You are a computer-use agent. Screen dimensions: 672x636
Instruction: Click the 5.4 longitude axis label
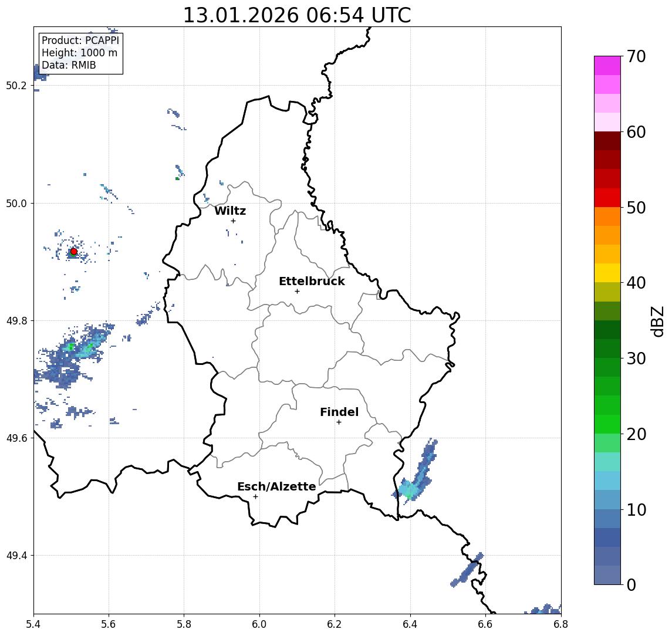(x=33, y=624)
